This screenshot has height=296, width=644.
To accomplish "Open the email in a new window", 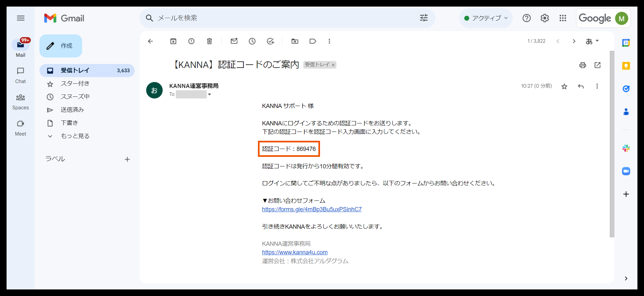I will coord(597,65).
